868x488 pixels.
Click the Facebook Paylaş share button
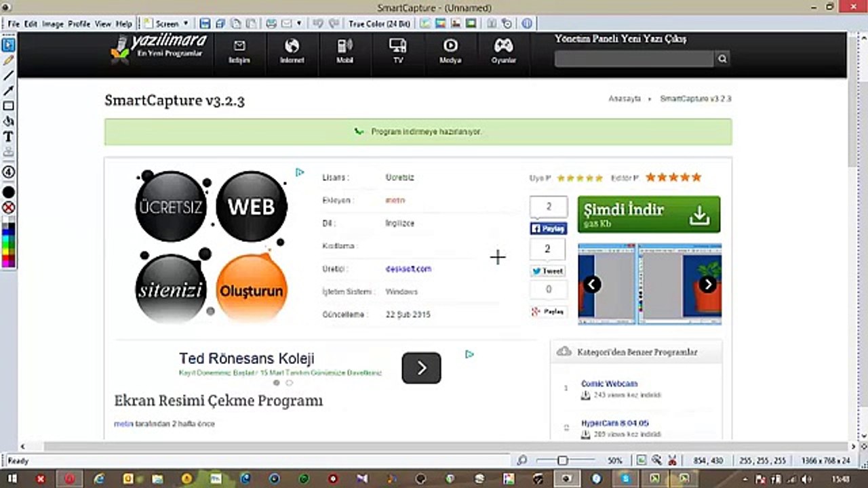548,229
